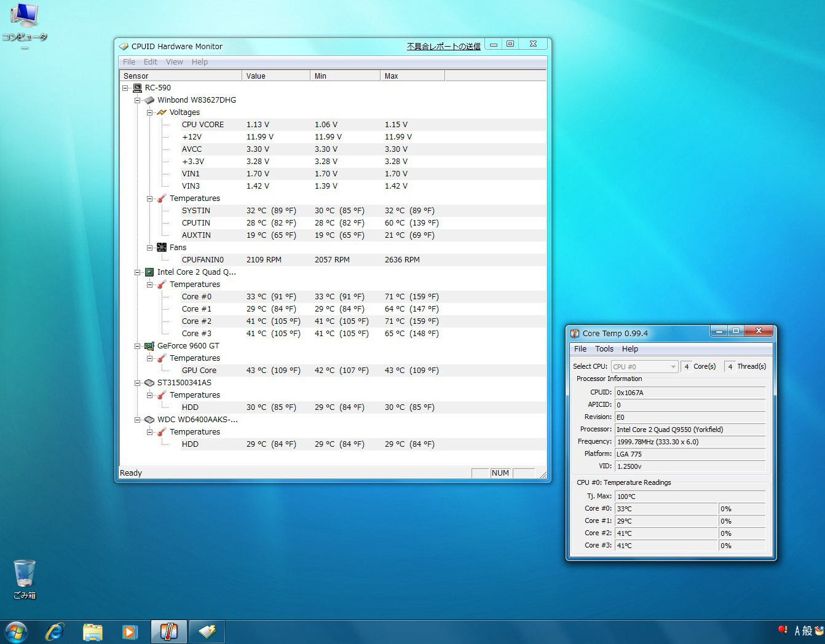Click the ST31500341AS hard drive icon
The width and height of the screenshot is (825, 644).
point(149,383)
